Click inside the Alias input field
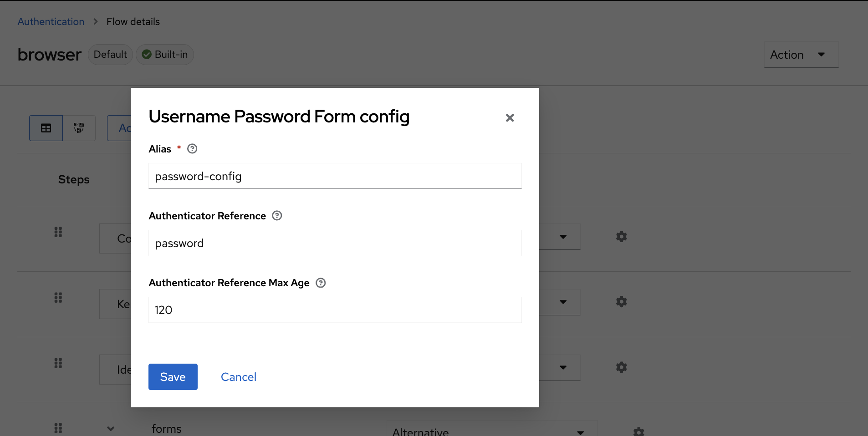868x436 pixels. [335, 176]
